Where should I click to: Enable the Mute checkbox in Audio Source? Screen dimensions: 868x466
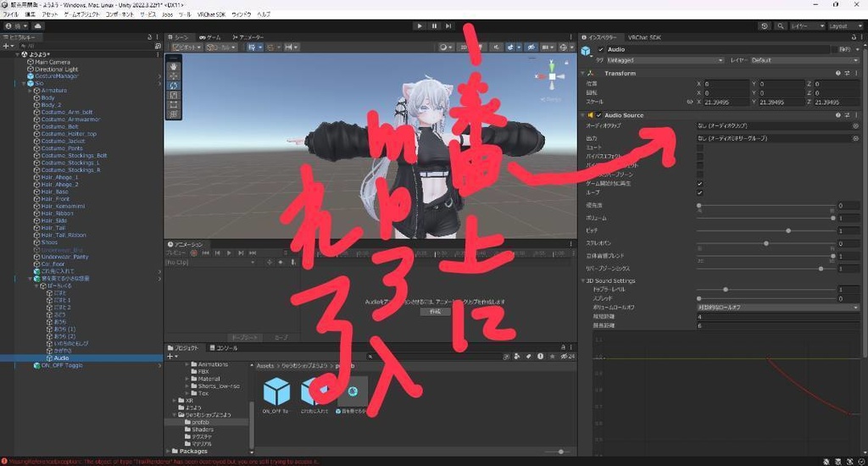(699, 147)
